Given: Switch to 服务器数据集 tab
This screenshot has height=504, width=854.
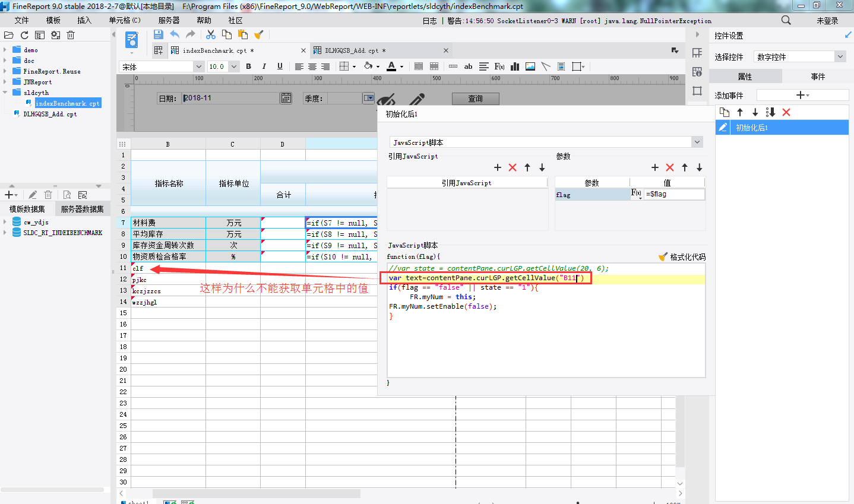Looking at the screenshot, I should click(x=83, y=209).
